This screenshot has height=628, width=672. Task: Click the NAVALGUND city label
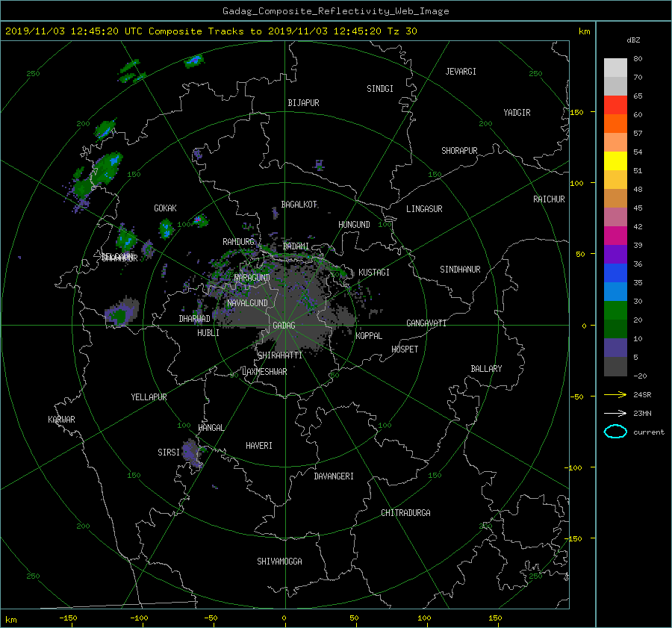[247, 303]
